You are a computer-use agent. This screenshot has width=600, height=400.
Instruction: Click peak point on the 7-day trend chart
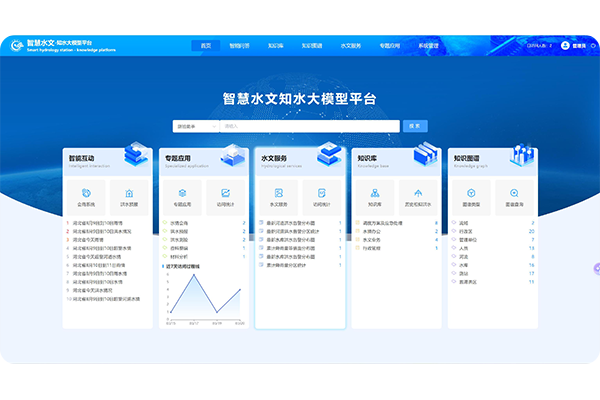[x=194, y=276]
